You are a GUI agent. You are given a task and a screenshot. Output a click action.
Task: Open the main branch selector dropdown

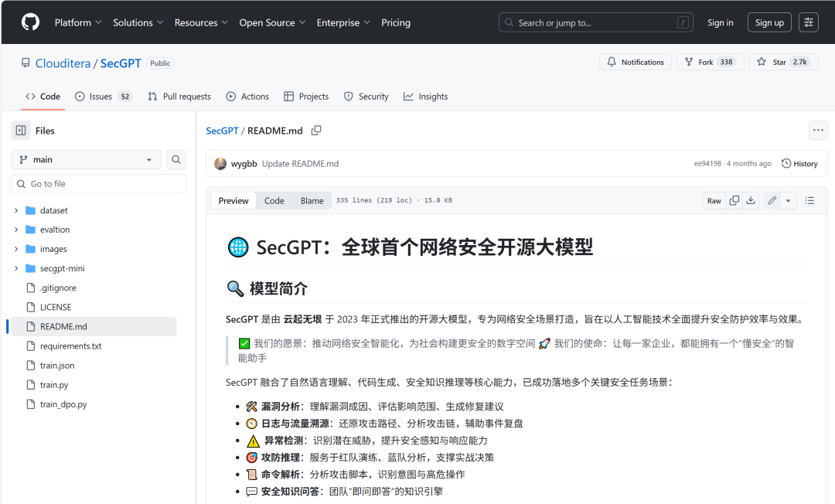point(87,159)
